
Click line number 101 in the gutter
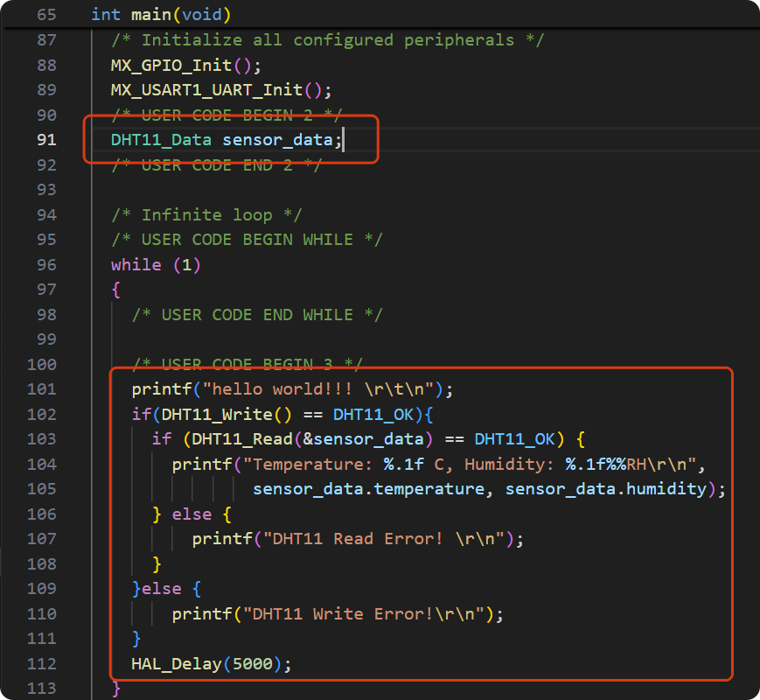[x=42, y=389]
